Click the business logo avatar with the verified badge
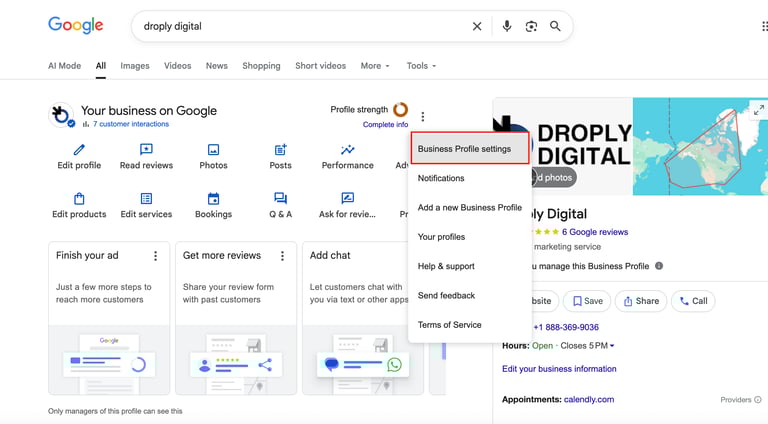Image resolution: width=768 pixels, height=424 pixels. click(61, 115)
